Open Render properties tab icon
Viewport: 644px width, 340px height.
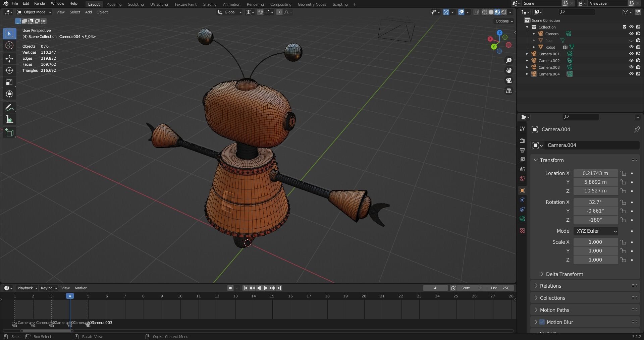(x=522, y=140)
